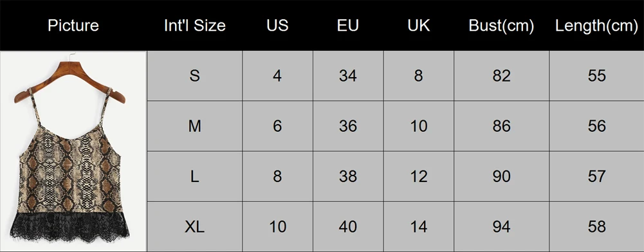The width and height of the screenshot is (644, 252).
Task: Click the EU size 40 cell
Action: click(x=348, y=226)
